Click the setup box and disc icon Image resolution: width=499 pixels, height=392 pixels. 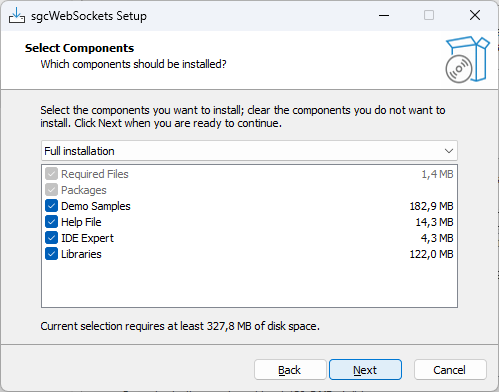(468, 60)
